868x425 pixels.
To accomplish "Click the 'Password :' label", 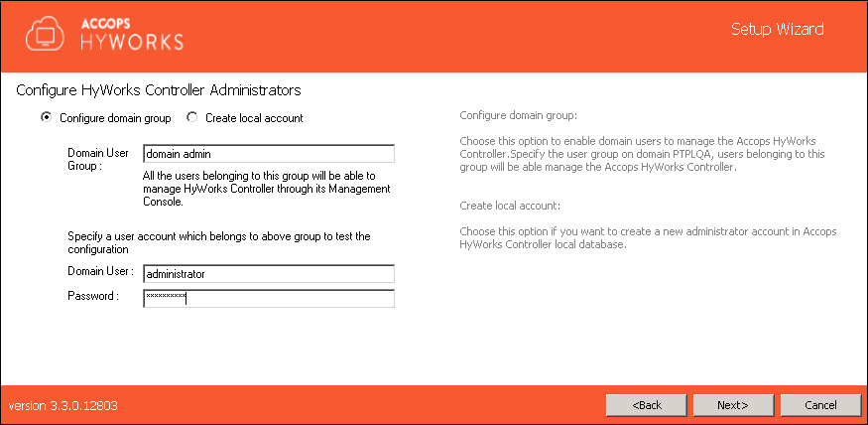I will click(x=93, y=295).
